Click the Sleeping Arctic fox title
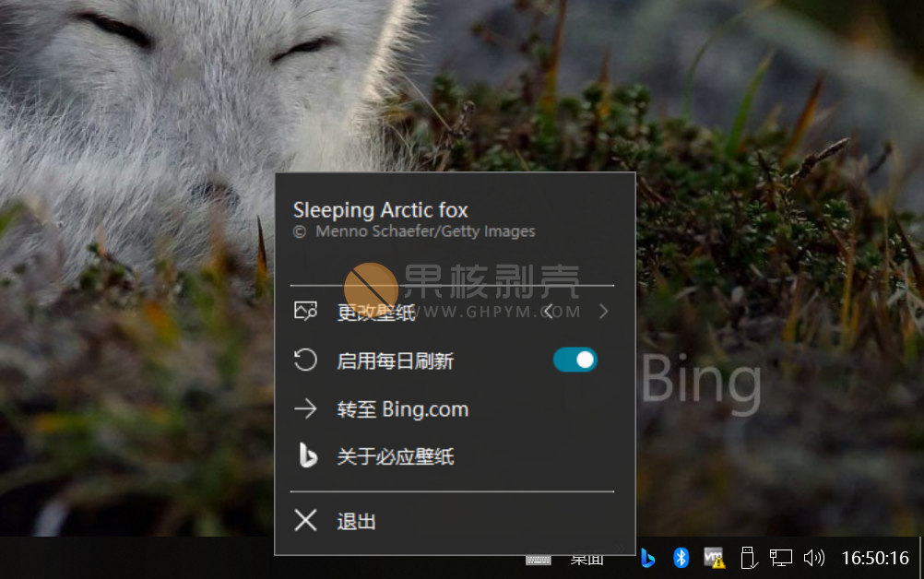The width and height of the screenshot is (924, 579). coord(381,210)
